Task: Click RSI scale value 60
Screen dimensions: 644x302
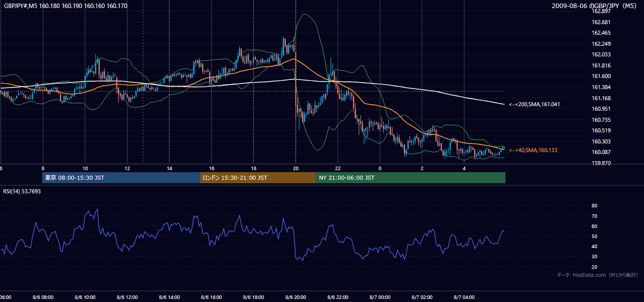Action: [x=594, y=226]
